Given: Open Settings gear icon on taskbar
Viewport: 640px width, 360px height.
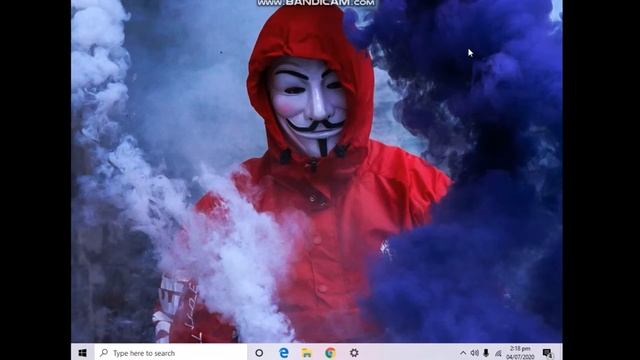Looking at the screenshot, I should (354, 353).
